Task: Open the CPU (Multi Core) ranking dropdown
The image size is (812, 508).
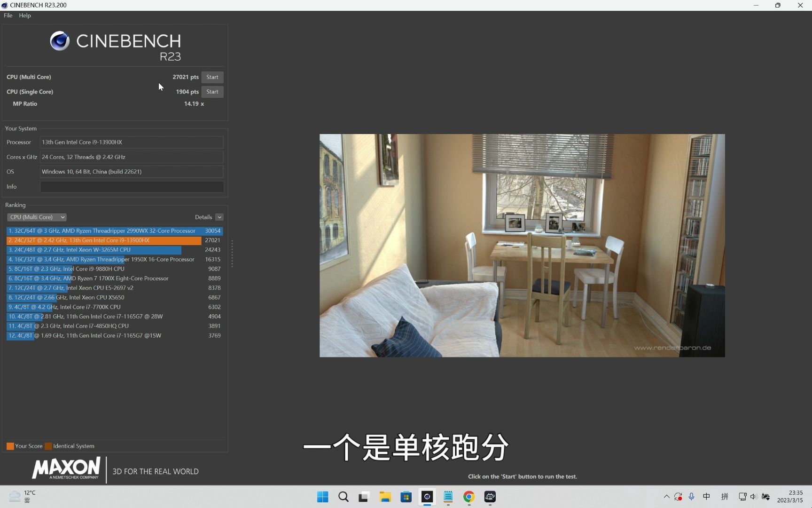Action: click(37, 217)
